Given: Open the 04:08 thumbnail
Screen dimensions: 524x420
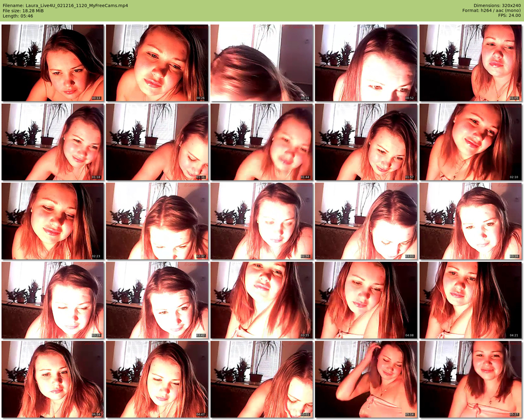Looking at the screenshot, I should coord(366,300).
